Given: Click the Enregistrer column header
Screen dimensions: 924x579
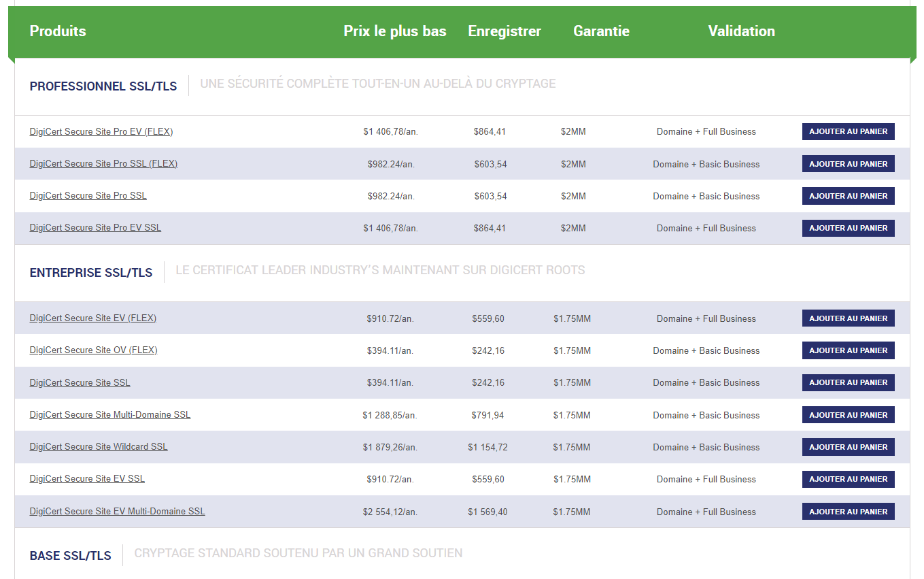Looking at the screenshot, I should pos(504,31).
